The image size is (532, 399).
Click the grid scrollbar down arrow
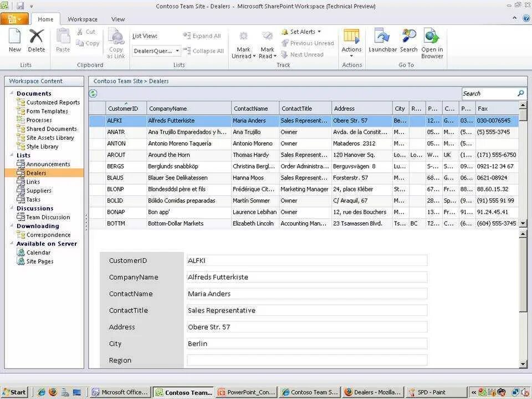523,223
